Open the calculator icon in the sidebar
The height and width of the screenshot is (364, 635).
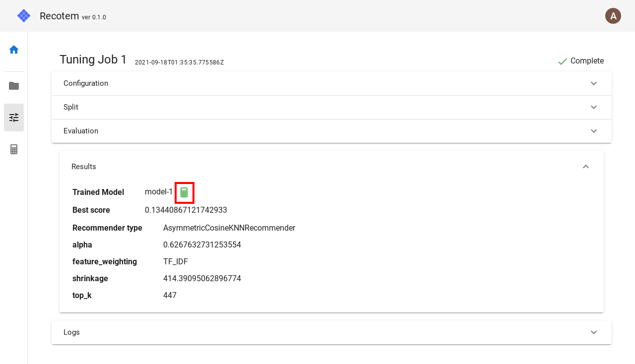[x=14, y=149]
